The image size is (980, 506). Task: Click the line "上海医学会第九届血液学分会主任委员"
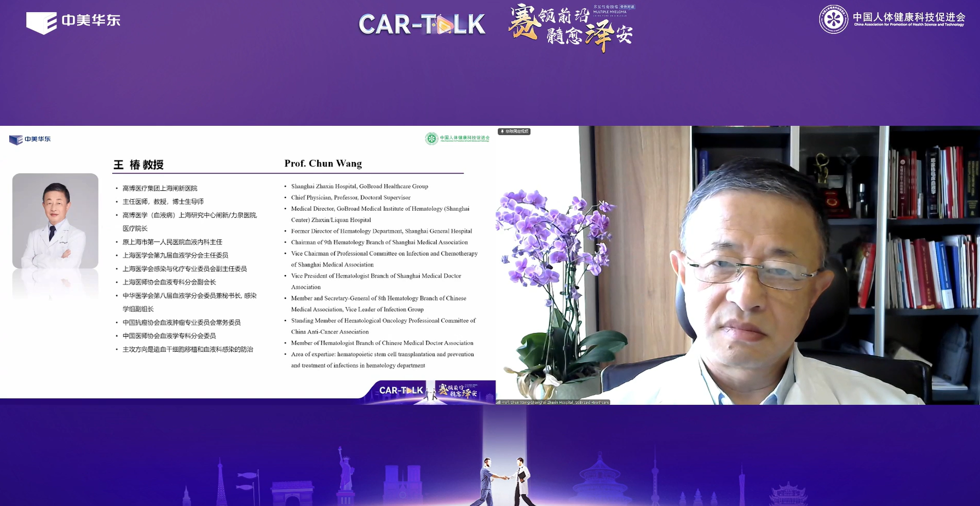[175, 255]
